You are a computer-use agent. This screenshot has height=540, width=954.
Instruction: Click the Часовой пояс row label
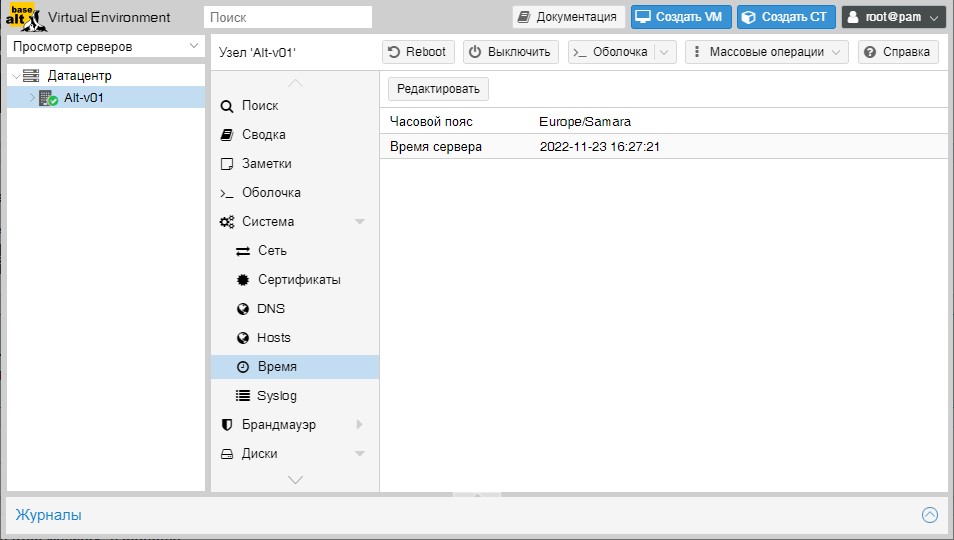431,122
